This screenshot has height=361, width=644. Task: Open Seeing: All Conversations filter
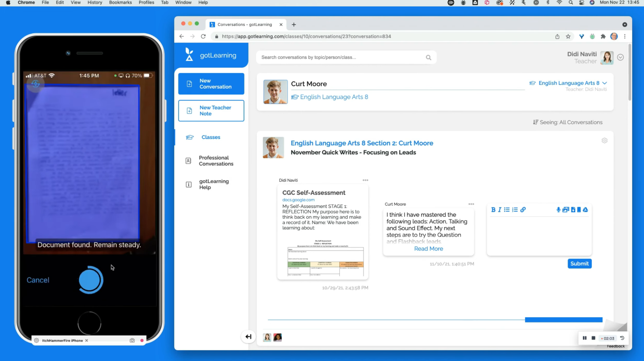click(x=567, y=122)
